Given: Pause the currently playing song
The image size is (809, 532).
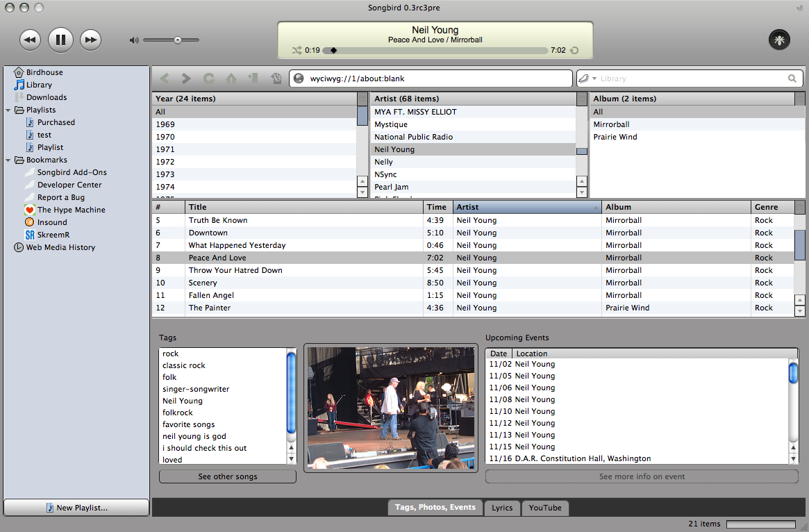Looking at the screenshot, I should tap(60, 40).
